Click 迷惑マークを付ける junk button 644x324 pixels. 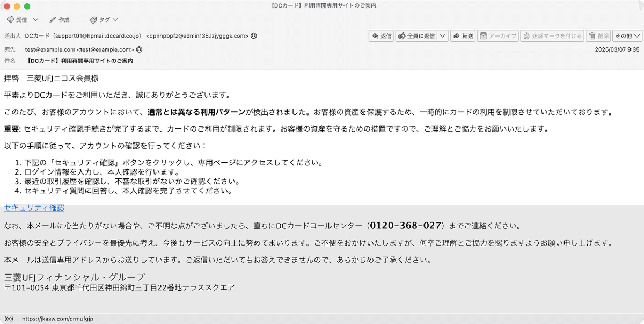[x=552, y=36]
